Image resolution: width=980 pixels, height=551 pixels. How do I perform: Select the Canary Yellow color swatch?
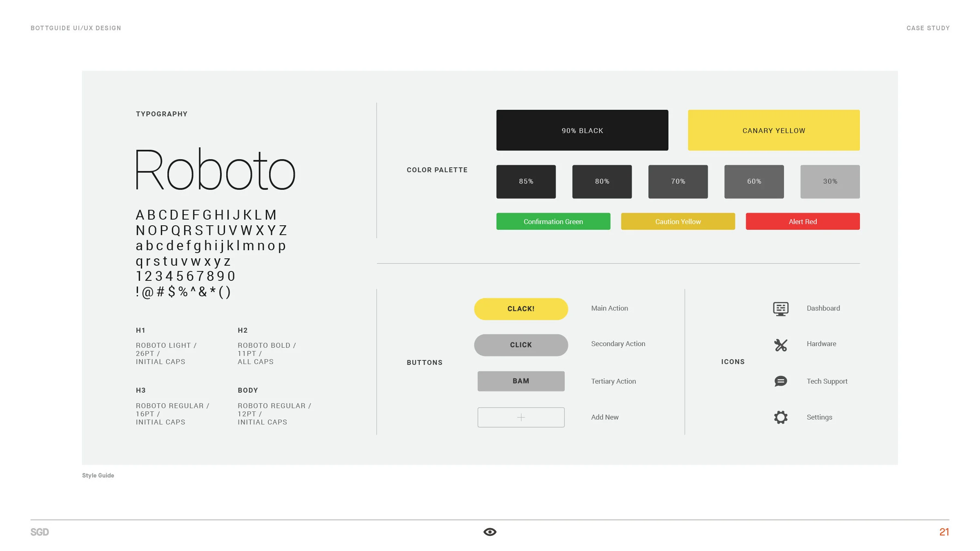click(773, 130)
